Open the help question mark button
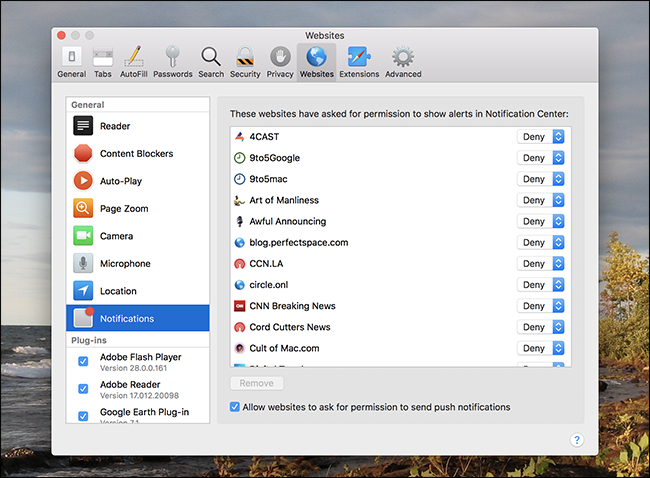The image size is (650, 478). point(577,440)
